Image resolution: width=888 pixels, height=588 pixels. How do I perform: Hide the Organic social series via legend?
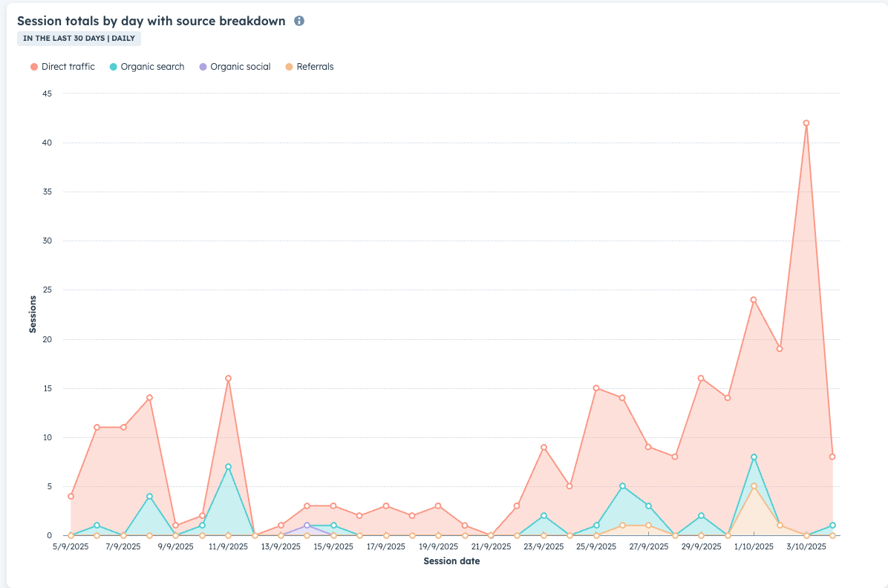(x=240, y=67)
